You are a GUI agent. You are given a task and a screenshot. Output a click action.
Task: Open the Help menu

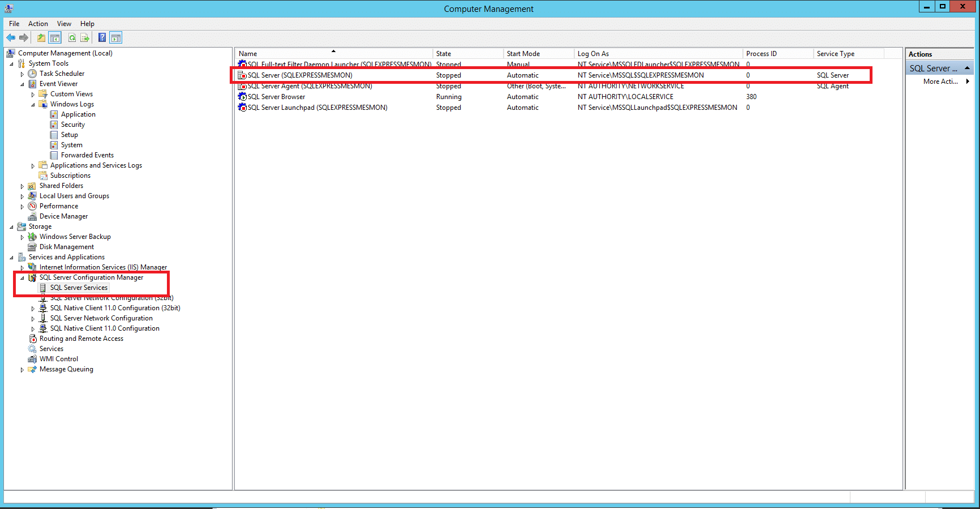point(87,24)
